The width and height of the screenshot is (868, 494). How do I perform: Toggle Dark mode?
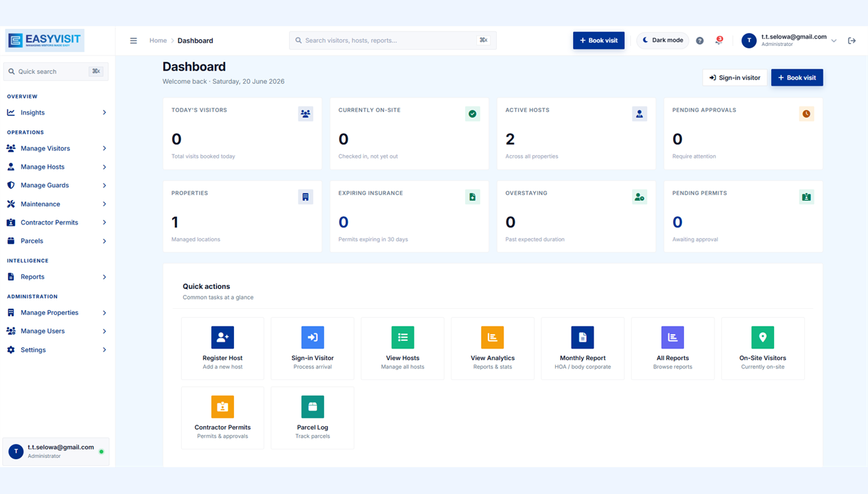point(663,40)
